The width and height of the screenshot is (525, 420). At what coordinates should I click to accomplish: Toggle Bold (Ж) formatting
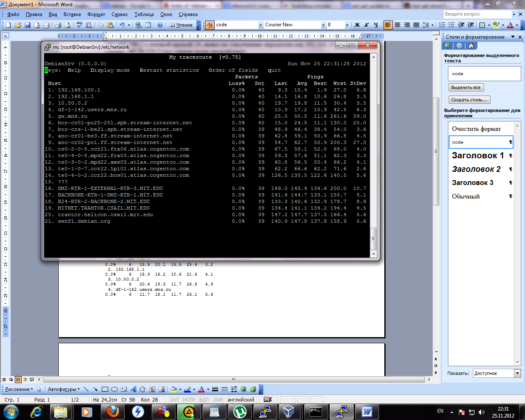click(x=357, y=25)
